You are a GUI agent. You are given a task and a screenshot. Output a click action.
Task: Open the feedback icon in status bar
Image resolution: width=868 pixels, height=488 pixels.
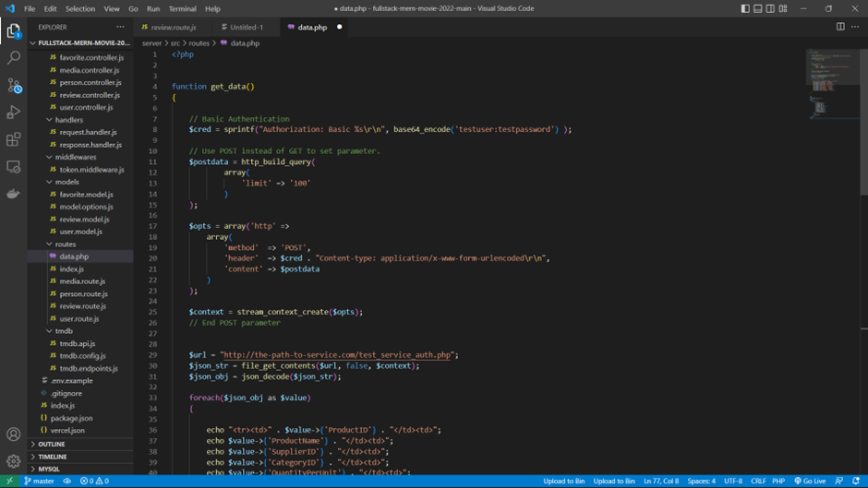(839, 481)
